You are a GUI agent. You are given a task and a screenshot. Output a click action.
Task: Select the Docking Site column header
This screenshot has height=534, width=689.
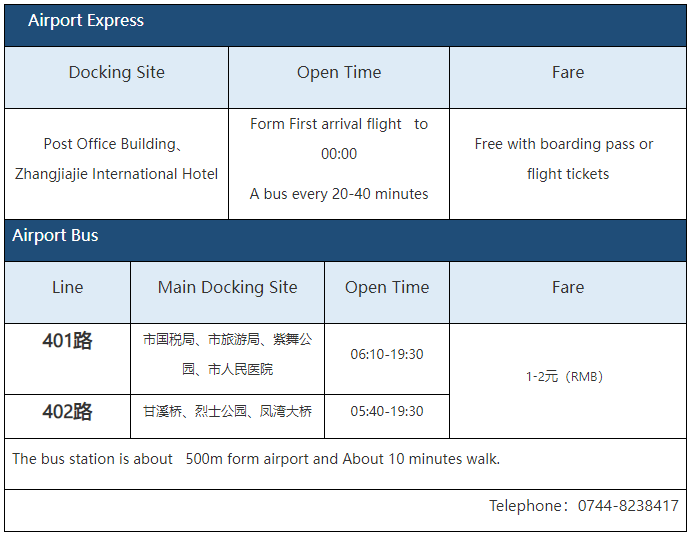(117, 73)
